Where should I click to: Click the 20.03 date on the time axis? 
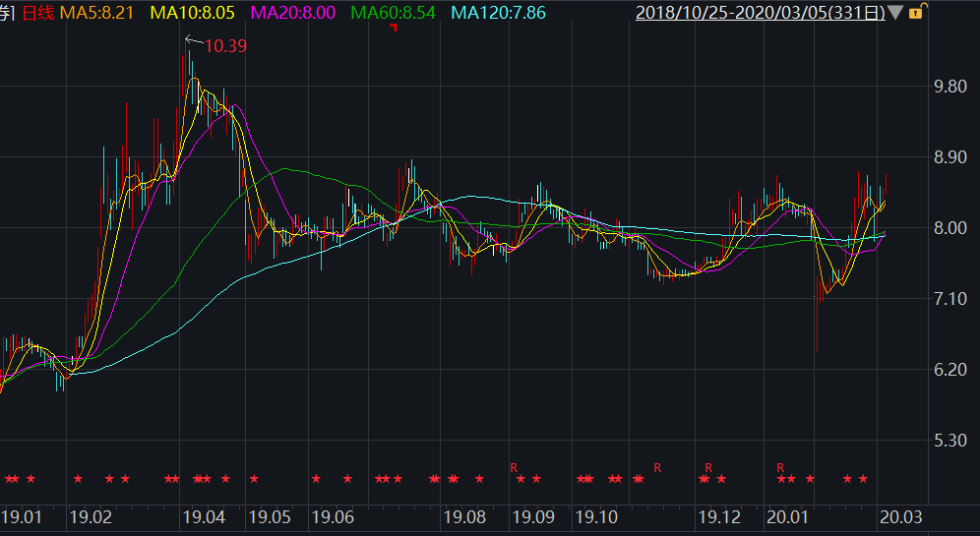(x=898, y=516)
